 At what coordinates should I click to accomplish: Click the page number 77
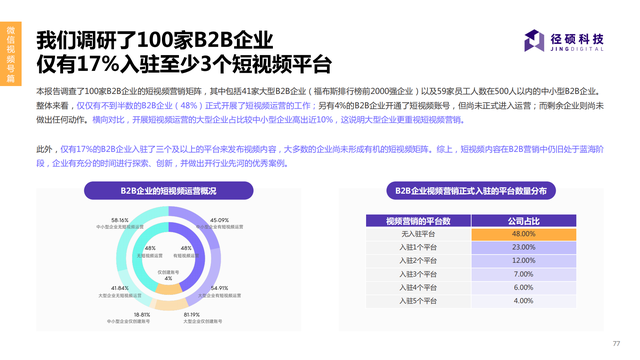click(x=616, y=344)
